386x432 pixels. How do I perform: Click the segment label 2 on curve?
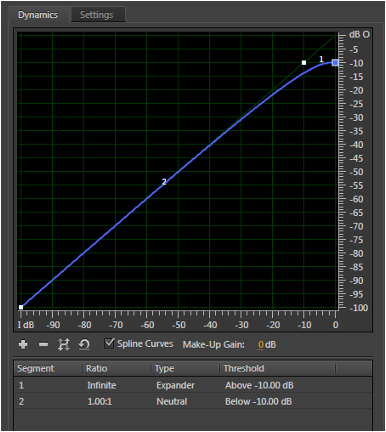point(164,182)
